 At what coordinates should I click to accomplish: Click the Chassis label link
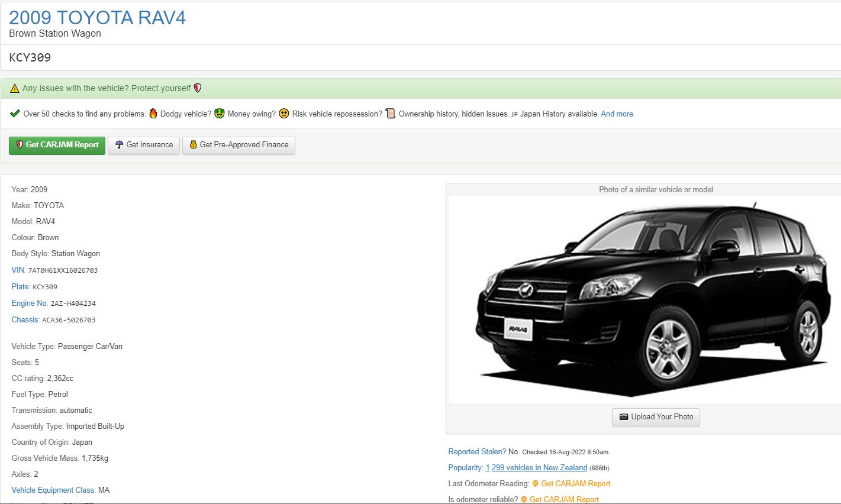tap(25, 320)
